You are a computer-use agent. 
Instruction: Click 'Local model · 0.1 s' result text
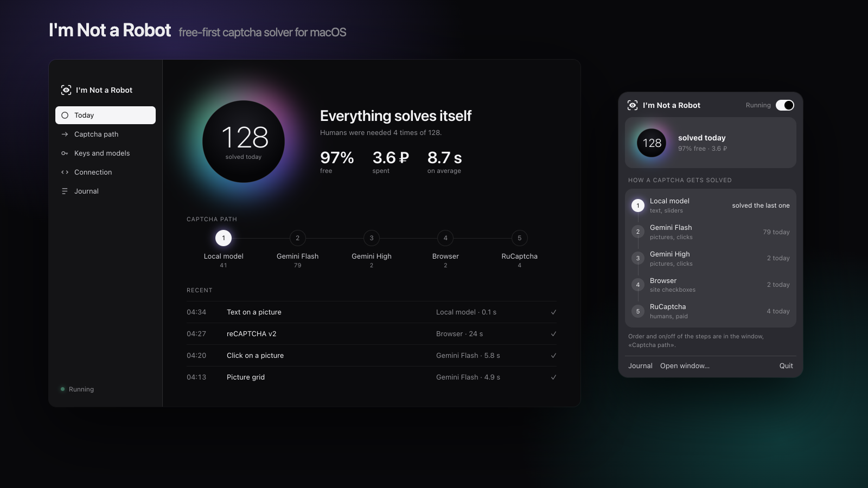pyautogui.click(x=466, y=312)
